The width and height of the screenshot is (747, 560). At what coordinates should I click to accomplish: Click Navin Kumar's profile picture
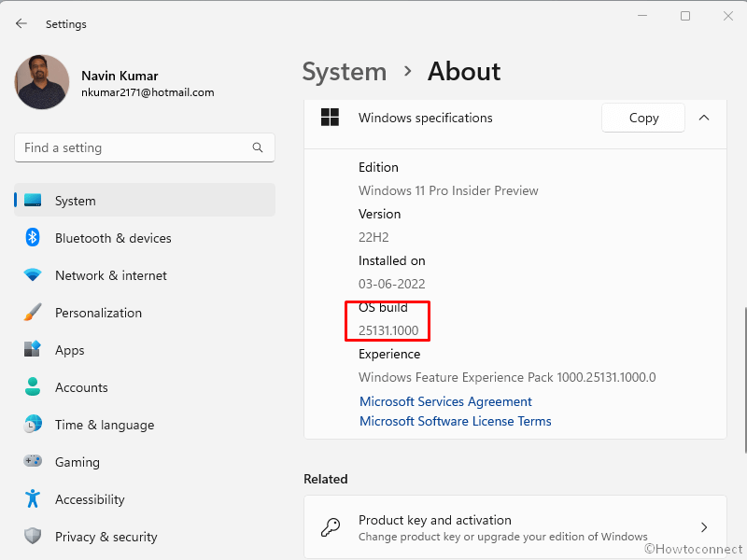click(42, 82)
